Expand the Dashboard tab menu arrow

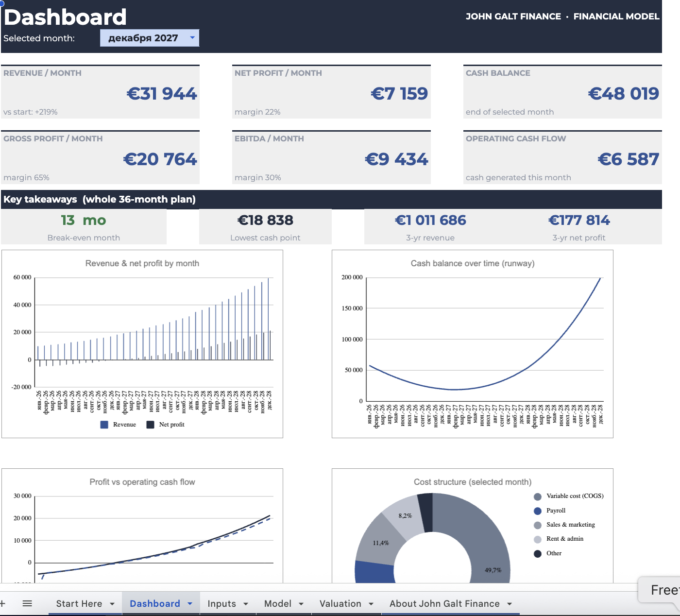190,603
